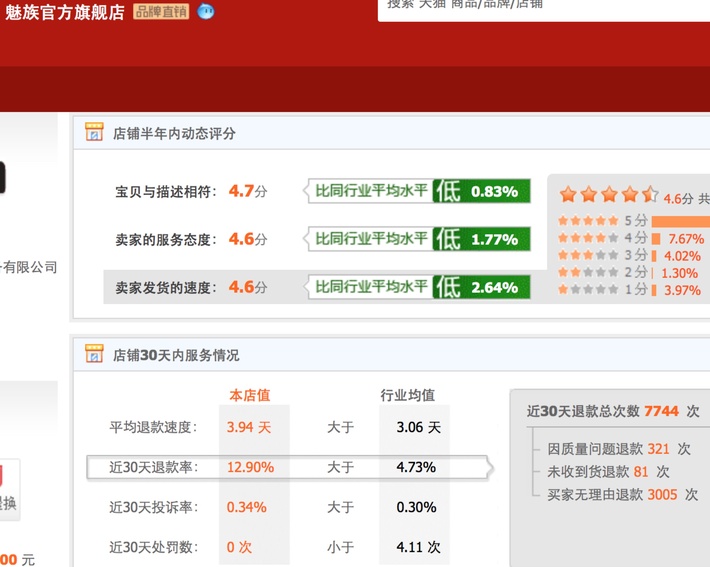Click the 4.11 次 industry average
This screenshot has height=567, width=710.
click(x=418, y=547)
